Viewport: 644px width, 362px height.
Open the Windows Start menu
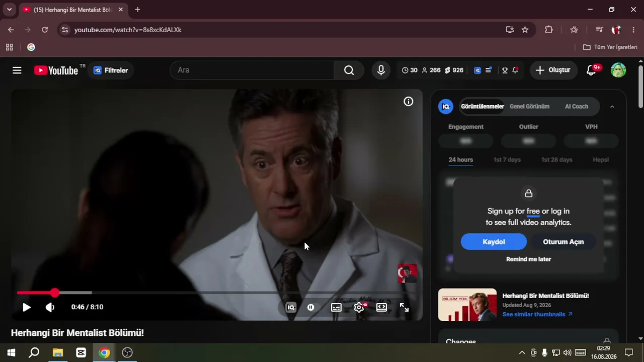[11, 352]
